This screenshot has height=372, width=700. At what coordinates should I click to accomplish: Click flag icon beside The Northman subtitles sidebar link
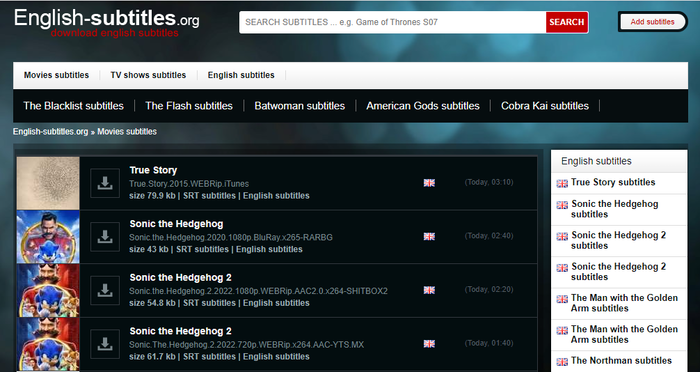pyautogui.click(x=562, y=362)
